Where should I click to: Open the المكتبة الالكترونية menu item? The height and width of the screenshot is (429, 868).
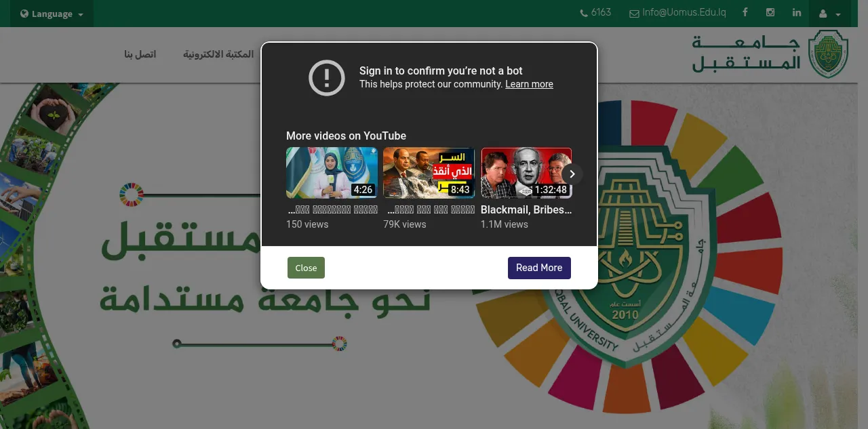coord(218,54)
